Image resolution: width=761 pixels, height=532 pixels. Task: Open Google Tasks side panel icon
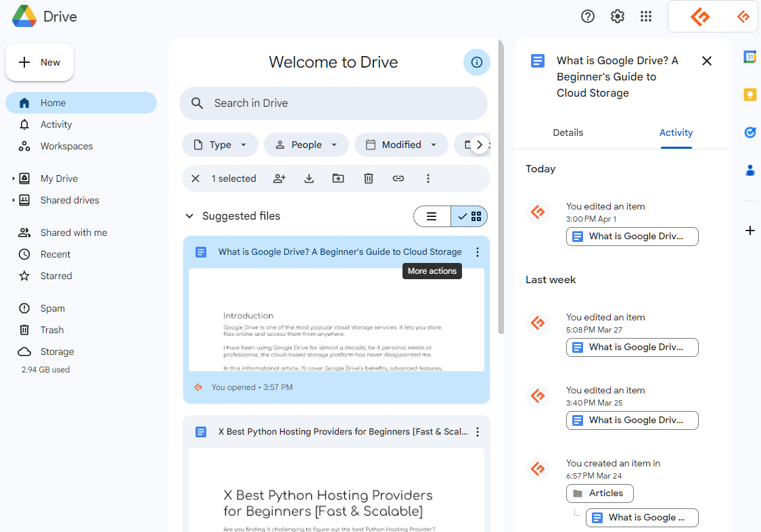click(750, 132)
